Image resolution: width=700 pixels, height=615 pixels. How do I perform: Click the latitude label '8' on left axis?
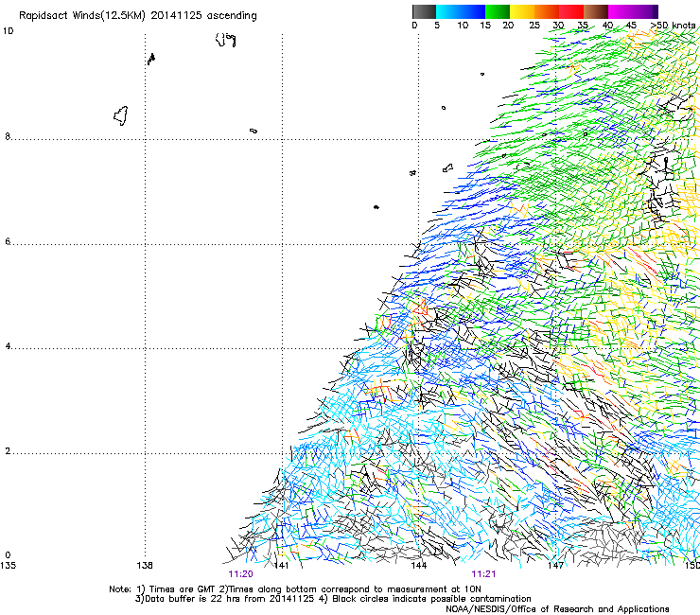point(8,136)
